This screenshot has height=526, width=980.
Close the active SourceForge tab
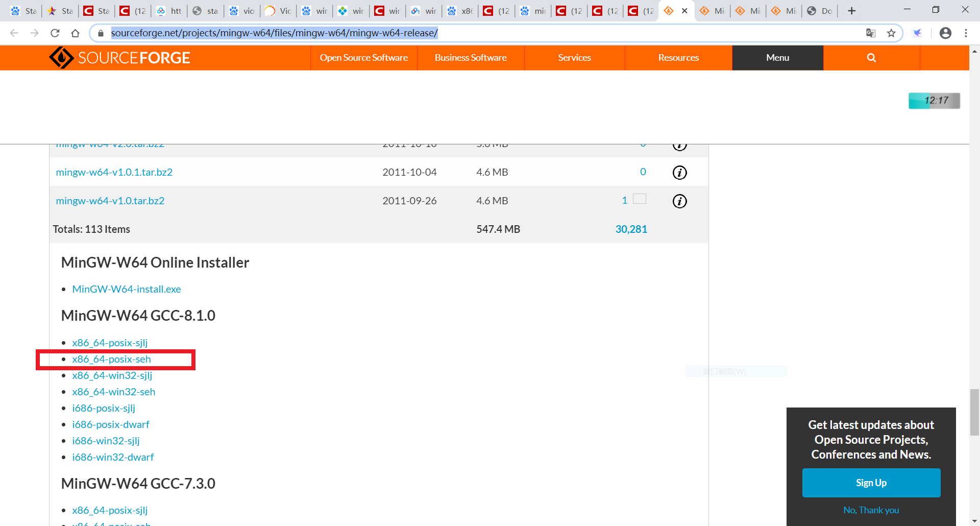click(684, 11)
